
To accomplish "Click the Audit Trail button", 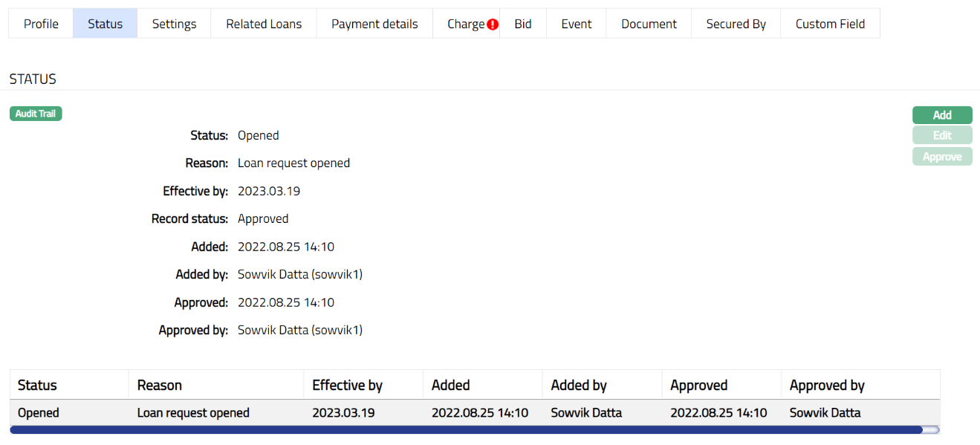I will point(36,114).
